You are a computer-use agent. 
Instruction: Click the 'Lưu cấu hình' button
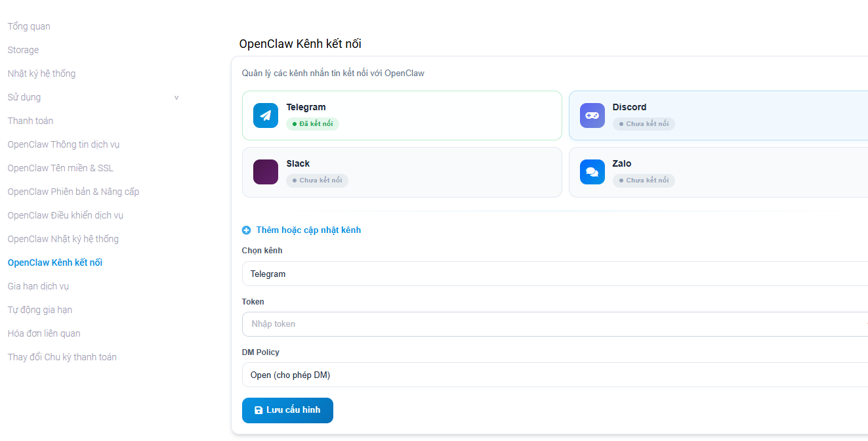pyautogui.click(x=287, y=410)
